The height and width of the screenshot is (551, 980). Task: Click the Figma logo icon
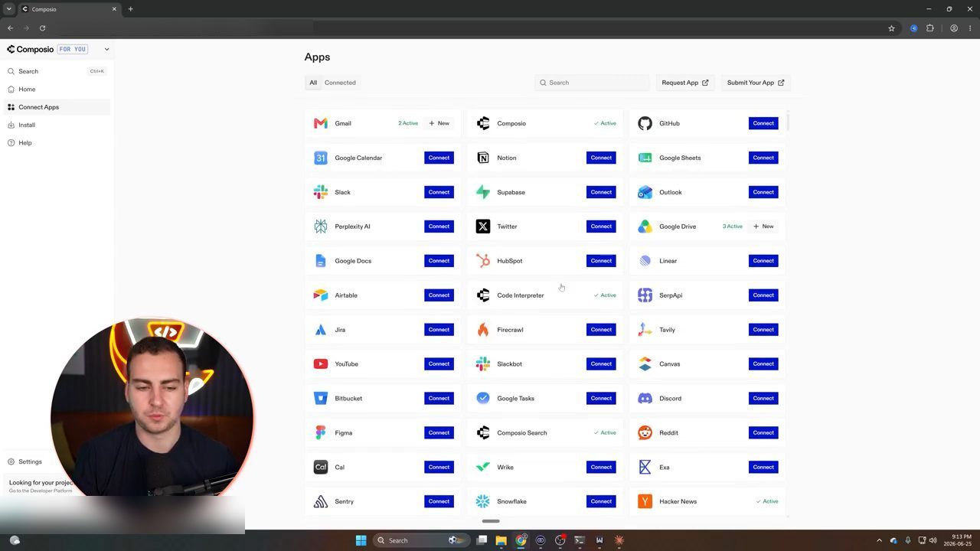(321, 433)
